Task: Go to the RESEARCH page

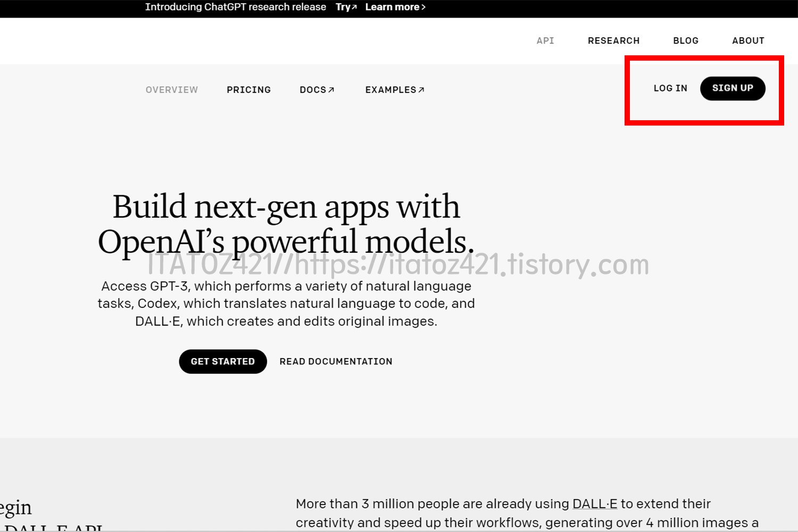Action: tap(613, 40)
